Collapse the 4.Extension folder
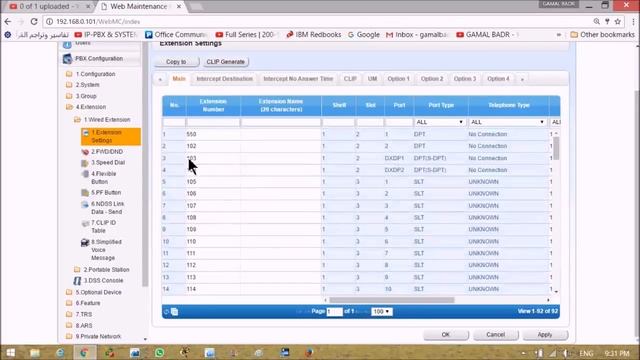 [x=69, y=107]
